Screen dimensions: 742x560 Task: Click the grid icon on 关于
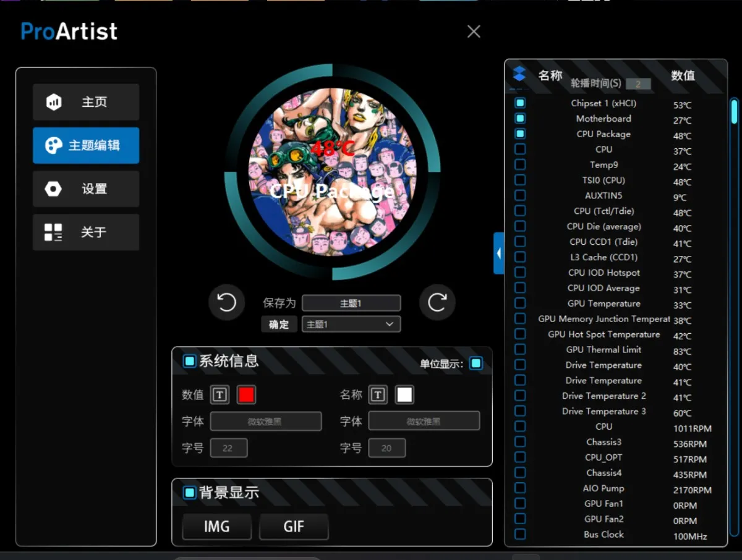pyautogui.click(x=54, y=232)
